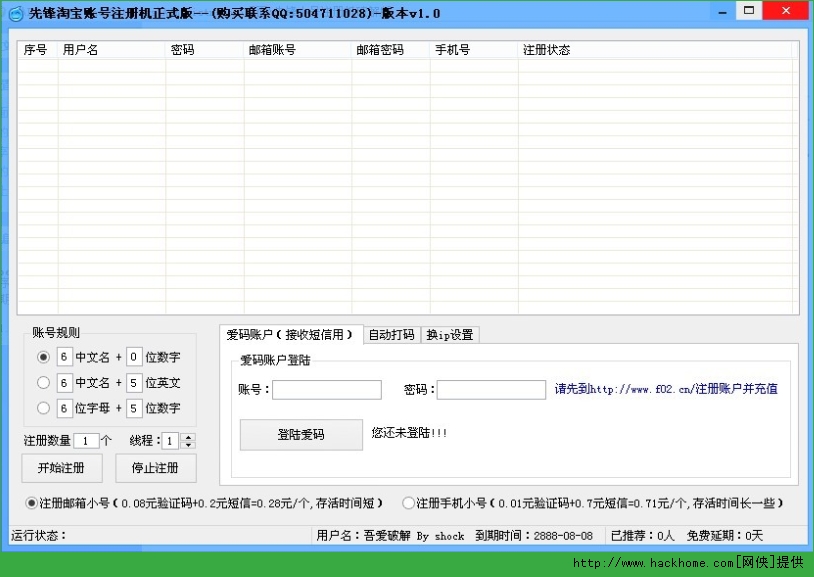Viewport: 814px width, 577px height.
Task: Click the 运行状态 status bar label
Action: pyautogui.click(x=39, y=535)
